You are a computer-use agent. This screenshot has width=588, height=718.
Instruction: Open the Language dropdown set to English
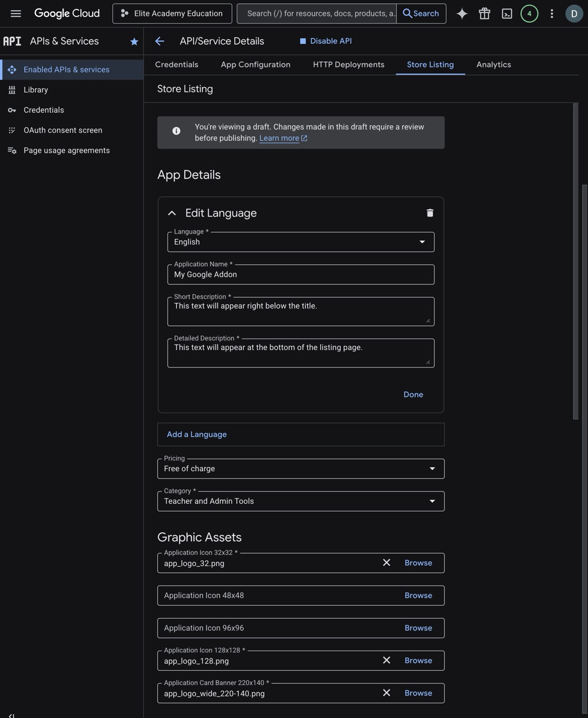click(301, 242)
